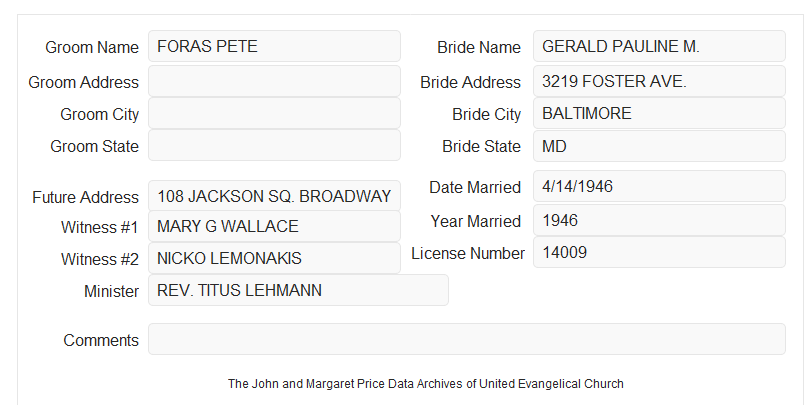
Task: Select the empty Groom Address field
Action: [274, 81]
